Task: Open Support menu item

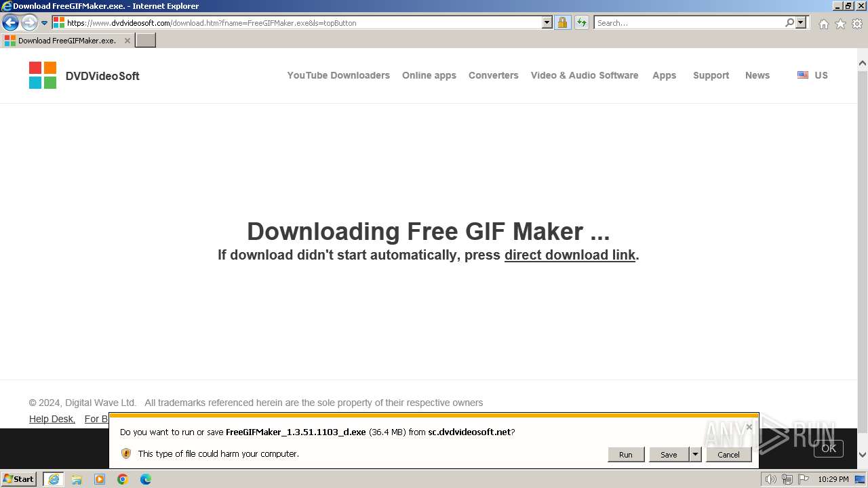Action: [x=711, y=75]
